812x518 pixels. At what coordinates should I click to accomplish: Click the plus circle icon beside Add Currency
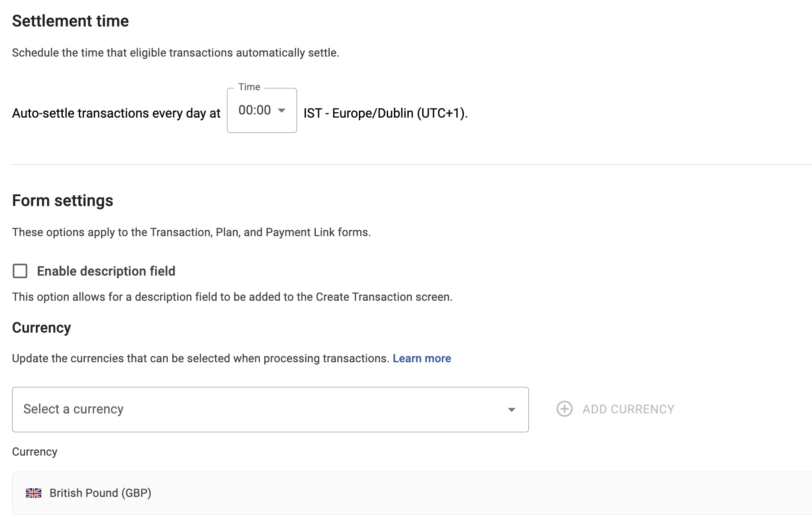[x=564, y=409]
